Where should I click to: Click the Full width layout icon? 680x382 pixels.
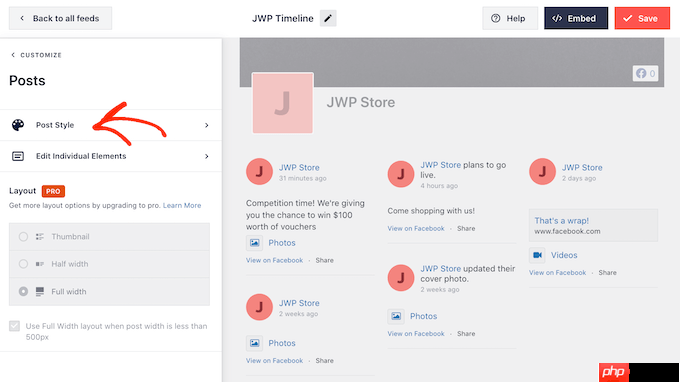tap(40, 291)
